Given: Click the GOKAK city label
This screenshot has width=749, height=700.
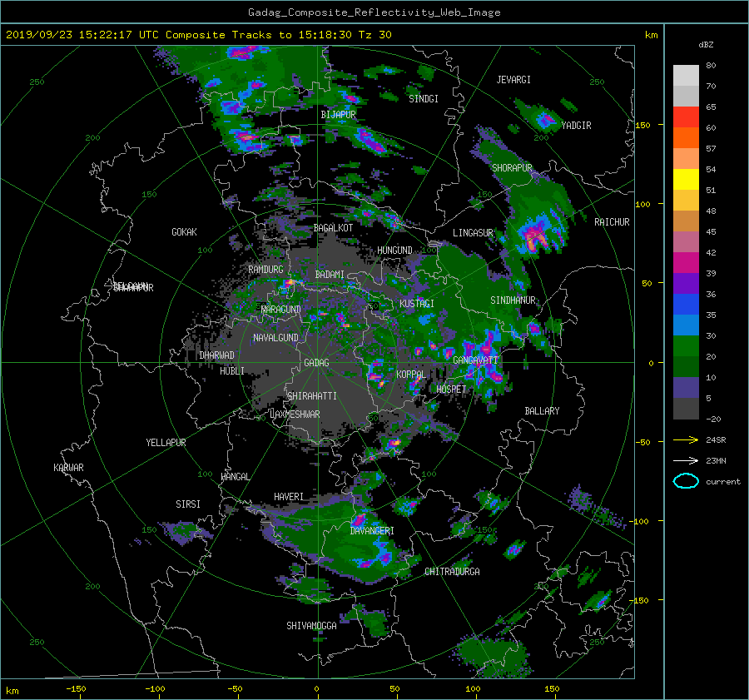Looking at the screenshot, I should (x=184, y=232).
